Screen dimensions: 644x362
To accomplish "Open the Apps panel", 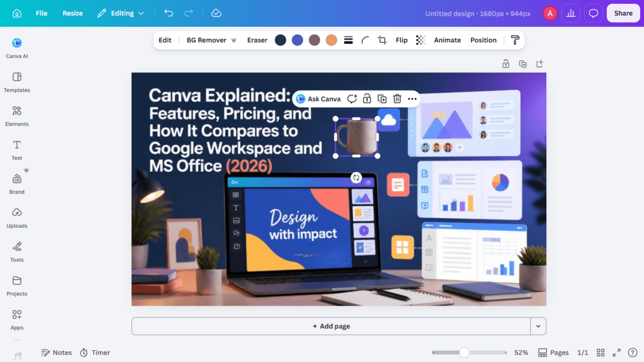I will click(17, 320).
